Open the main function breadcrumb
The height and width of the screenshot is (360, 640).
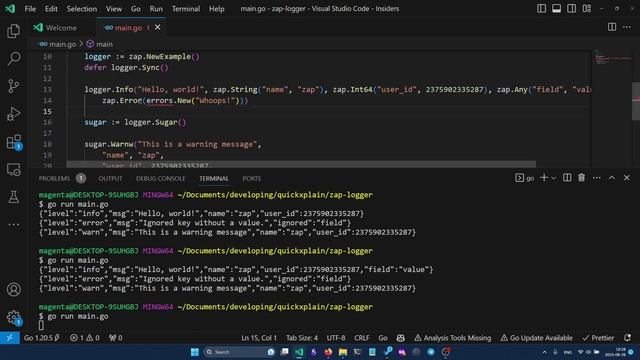[x=100, y=44]
